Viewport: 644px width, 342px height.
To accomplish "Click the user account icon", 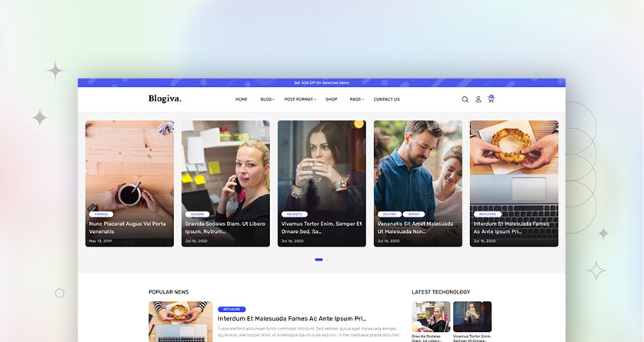I will [478, 99].
